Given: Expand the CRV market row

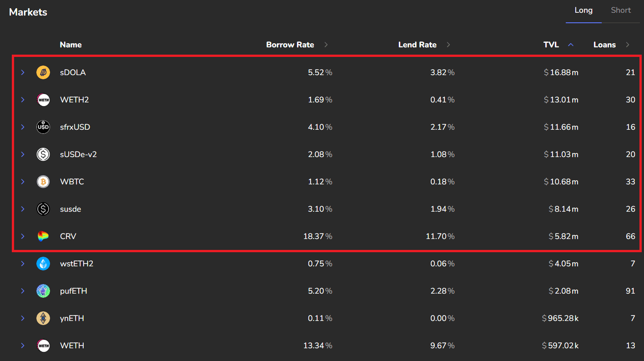Looking at the screenshot, I should click(x=23, y=236).
